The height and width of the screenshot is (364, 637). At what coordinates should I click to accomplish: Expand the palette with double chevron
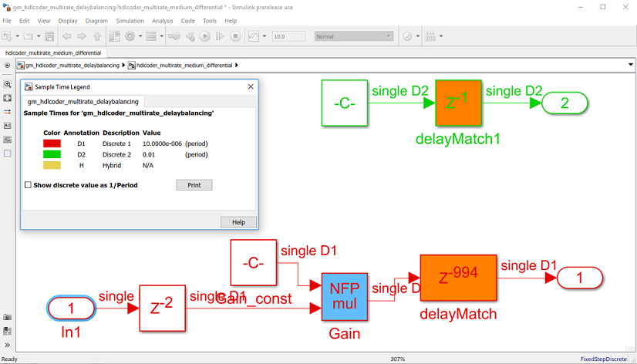tap(7, 345)
